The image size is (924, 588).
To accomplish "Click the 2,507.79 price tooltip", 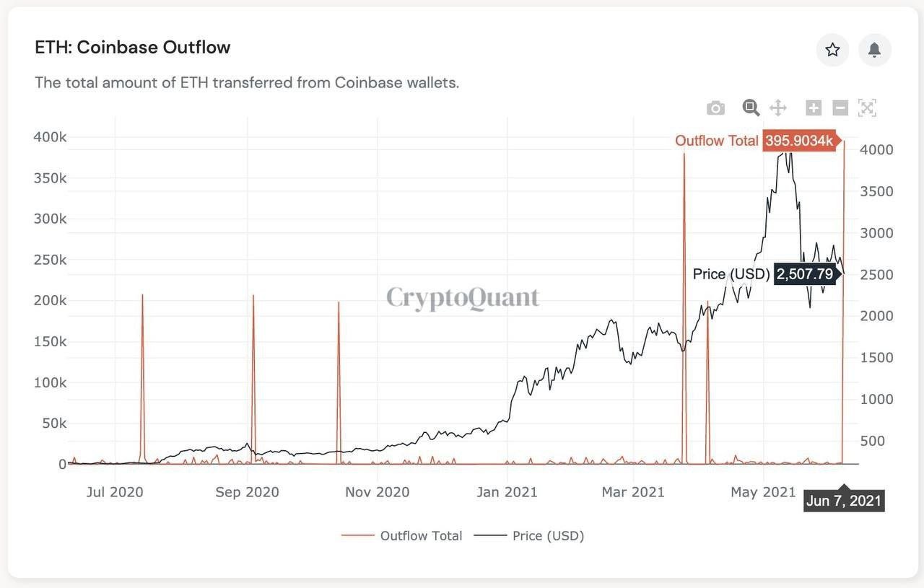I will click(x=805, y=274).
